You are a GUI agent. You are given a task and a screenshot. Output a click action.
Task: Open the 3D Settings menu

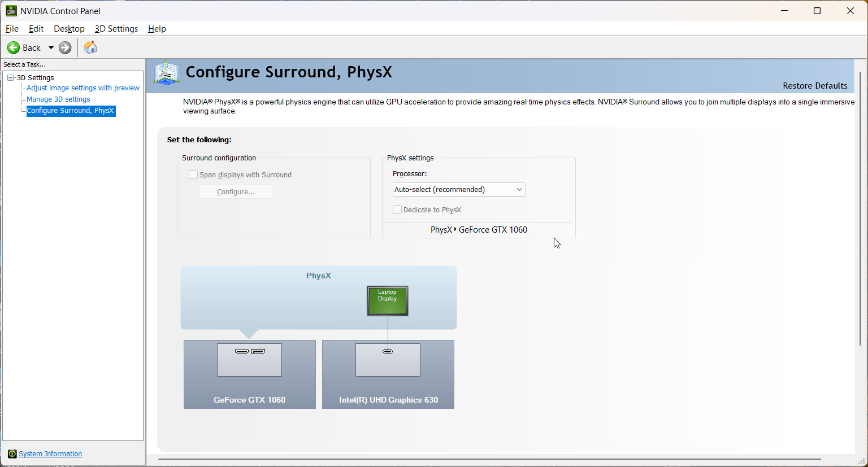116,29
